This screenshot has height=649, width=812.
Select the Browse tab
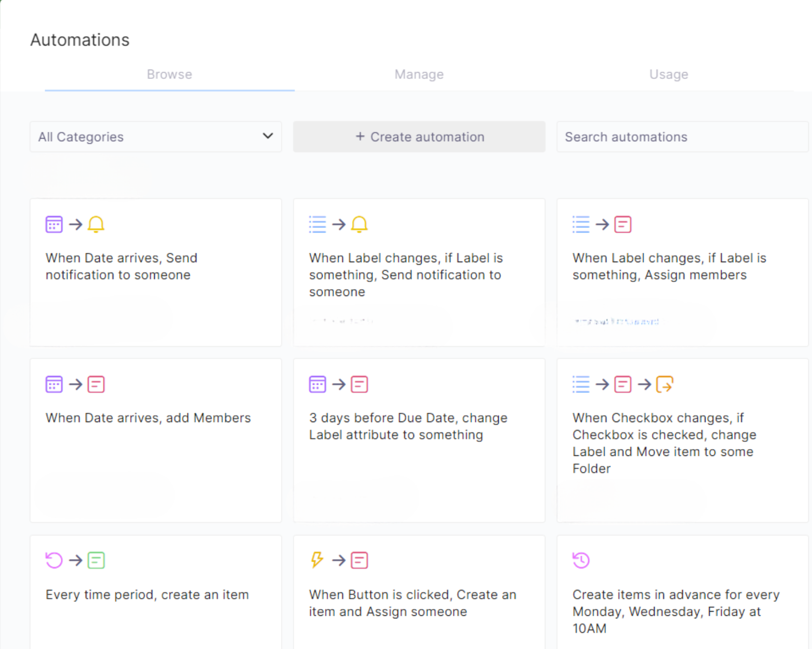[169, 75]
